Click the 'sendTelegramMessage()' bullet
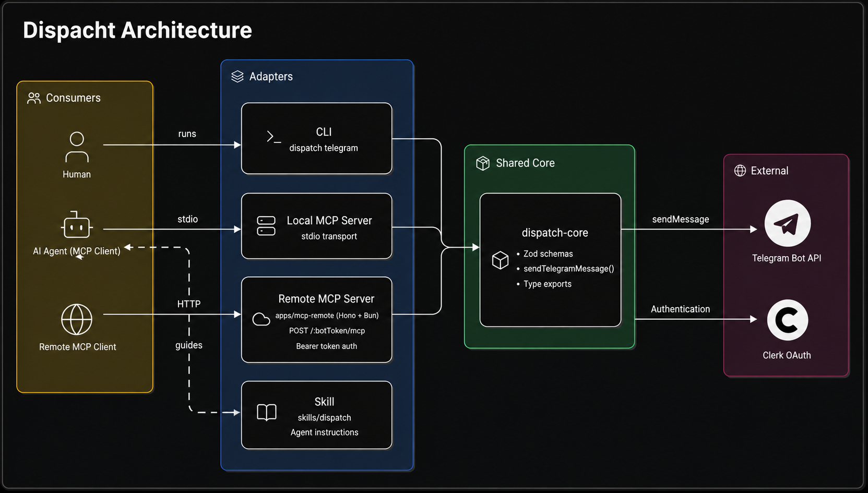The height and width of the screenshot is (493, 868). [568, 269]
